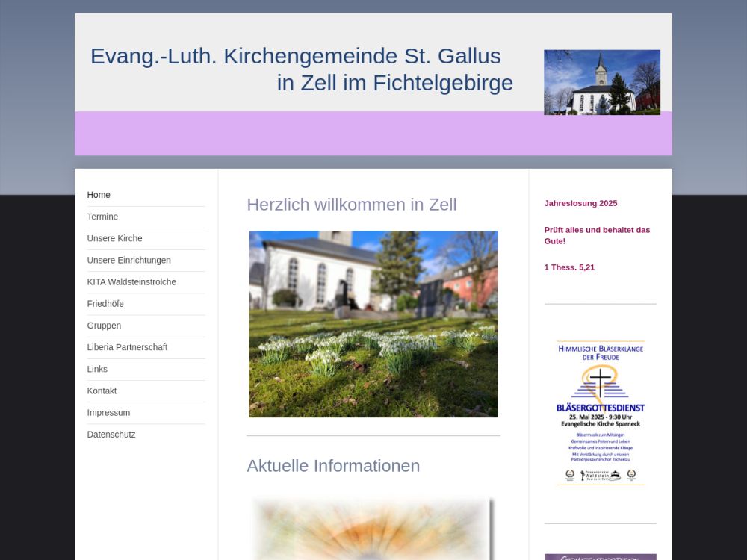Navigate to Friedhöfe section
This screenshot has width=747, height=560.
(105, 304)
